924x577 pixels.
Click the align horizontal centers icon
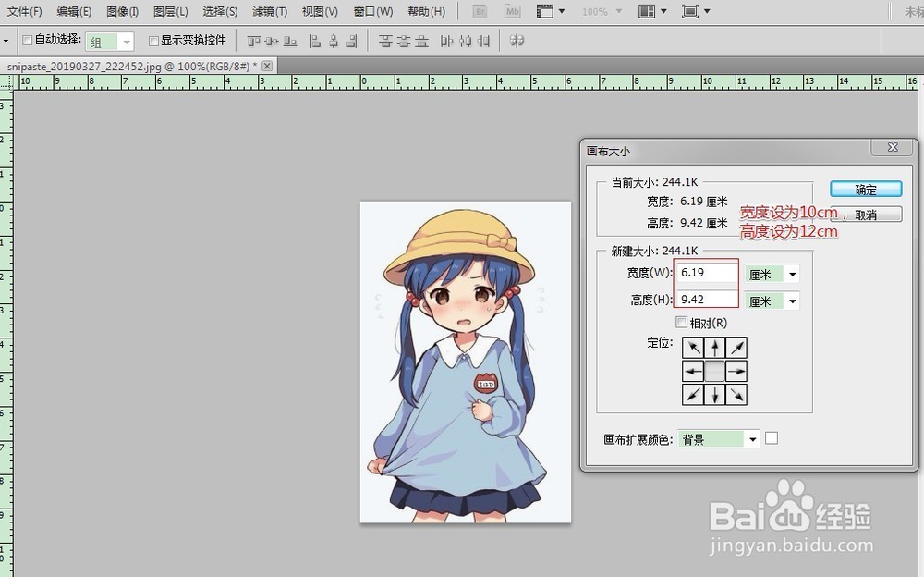334,41
